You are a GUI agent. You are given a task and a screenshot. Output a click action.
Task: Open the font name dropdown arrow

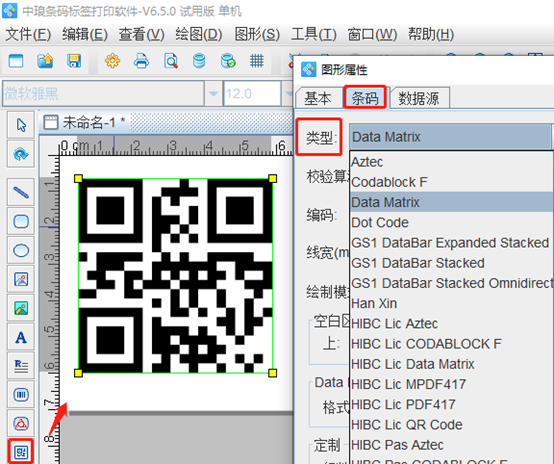213,94
